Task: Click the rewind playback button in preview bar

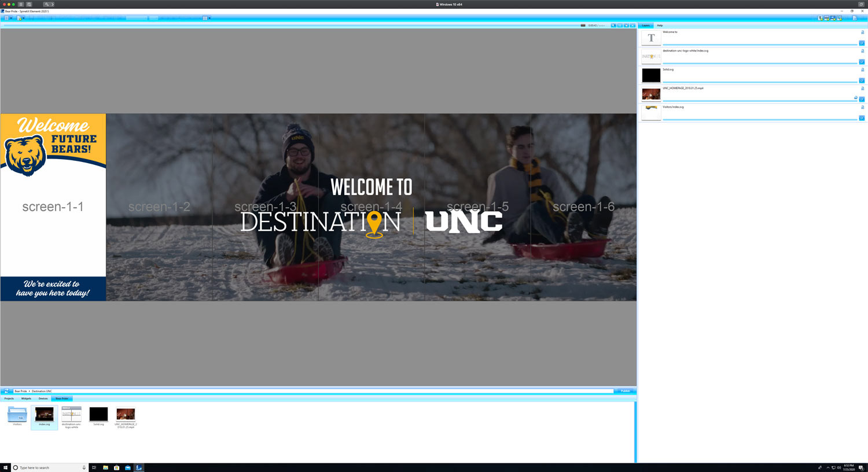Action: [613, 25]
